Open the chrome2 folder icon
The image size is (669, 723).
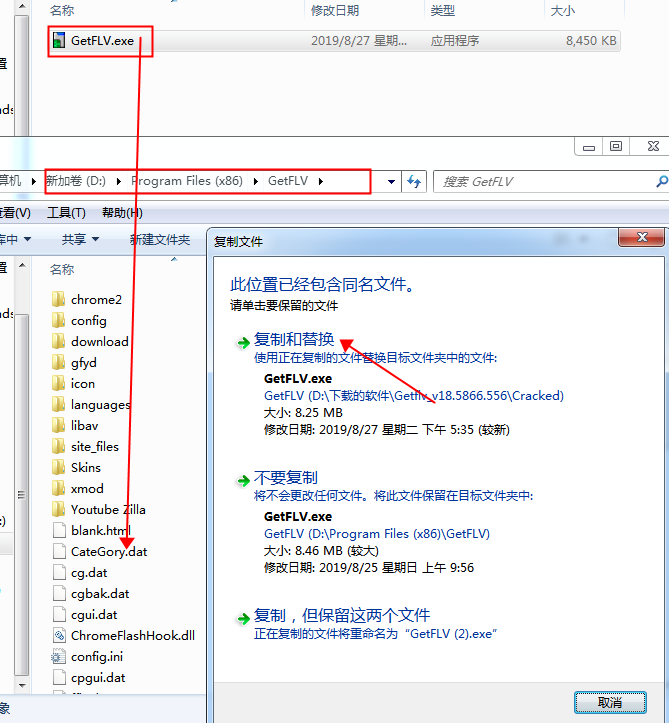(59, 299)
